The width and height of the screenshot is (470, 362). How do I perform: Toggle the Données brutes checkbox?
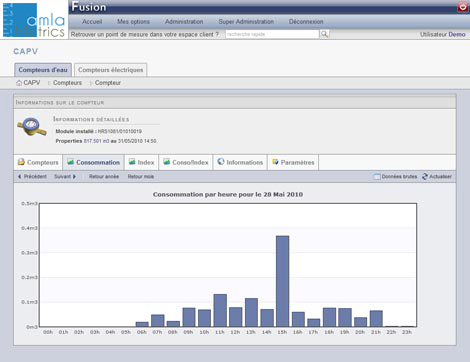point(377,177)
